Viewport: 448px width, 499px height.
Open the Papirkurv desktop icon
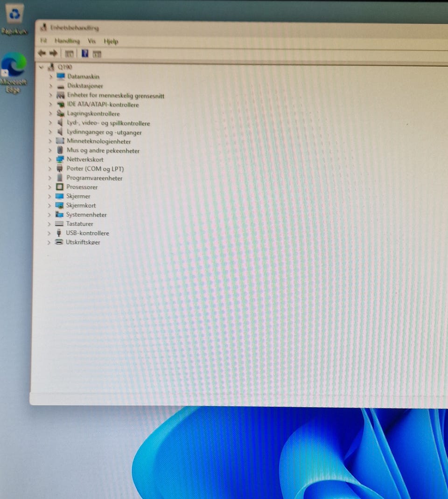[x=14, y=19]
